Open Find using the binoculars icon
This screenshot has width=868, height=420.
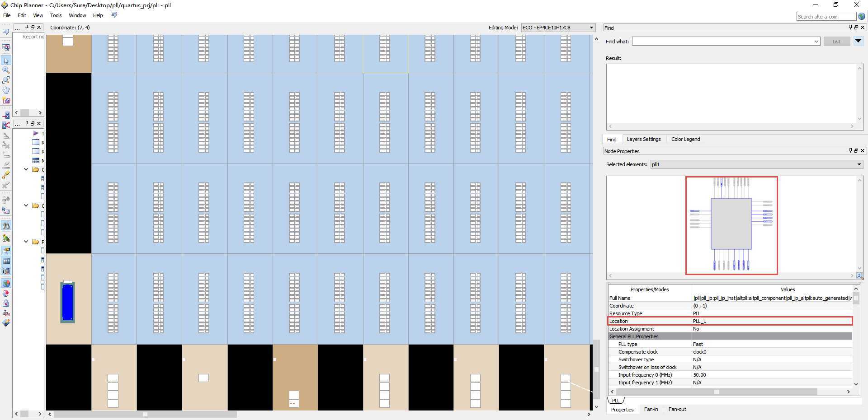click(x=6, y=225)
